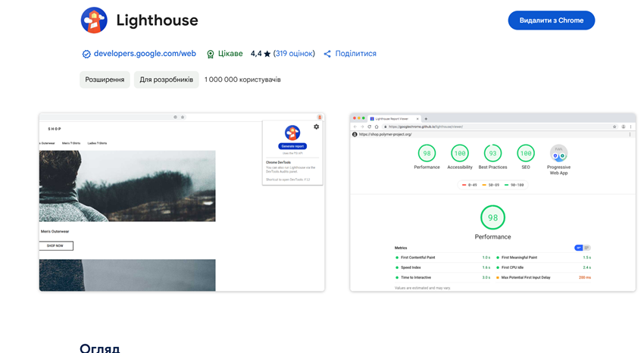The image size is (644, 353).
Task: Open the developers.google.com/web link
Action: coord(145,53)
